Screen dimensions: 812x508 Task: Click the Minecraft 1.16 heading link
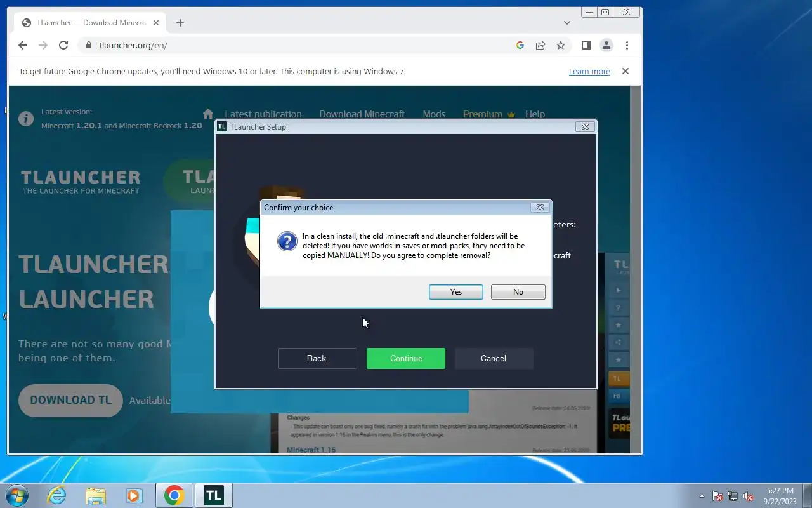coord(311,450)
